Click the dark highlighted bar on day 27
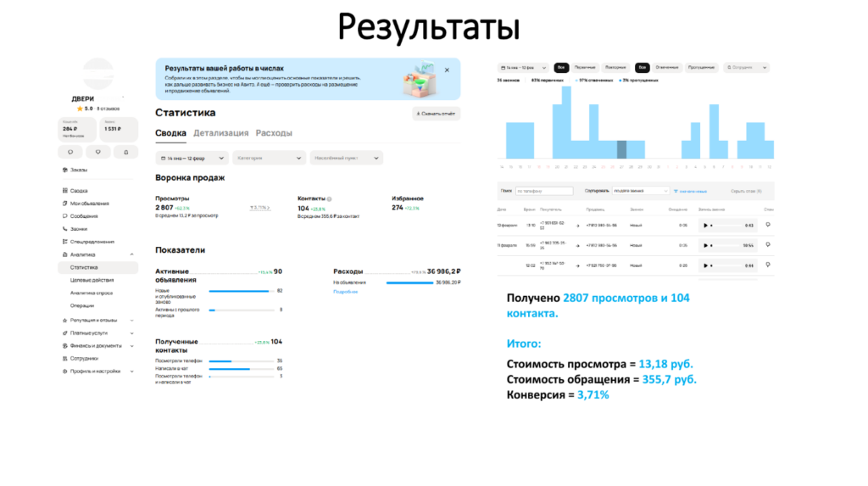 click(x=621, y=149)
